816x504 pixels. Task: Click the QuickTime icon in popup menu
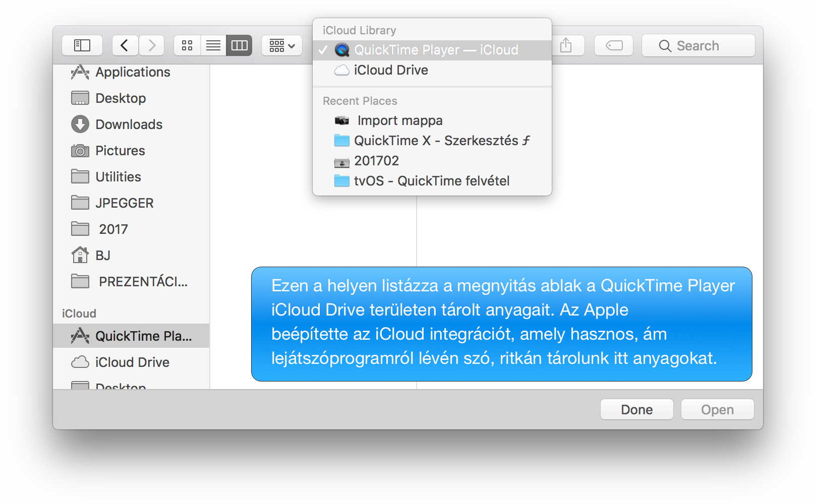[342, 50]
